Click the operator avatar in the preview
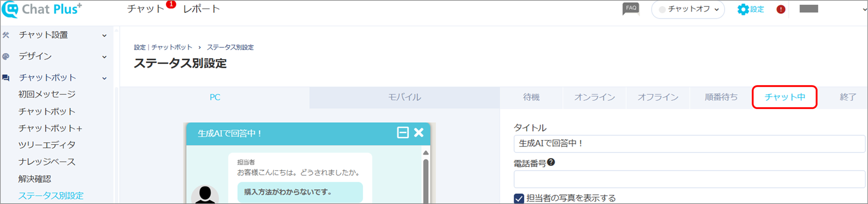This screenshot has height=204, width=868. (x=205, y=195)
